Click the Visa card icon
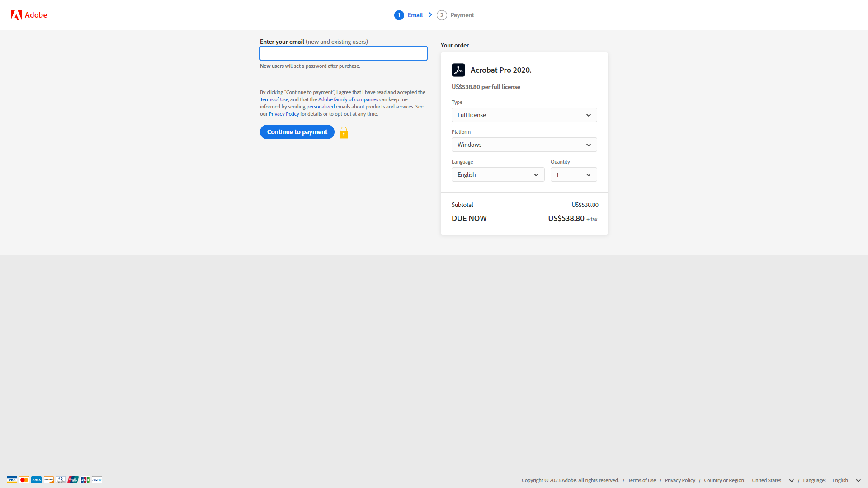This screenshot has height=488, width=868. tap(12, 480)
